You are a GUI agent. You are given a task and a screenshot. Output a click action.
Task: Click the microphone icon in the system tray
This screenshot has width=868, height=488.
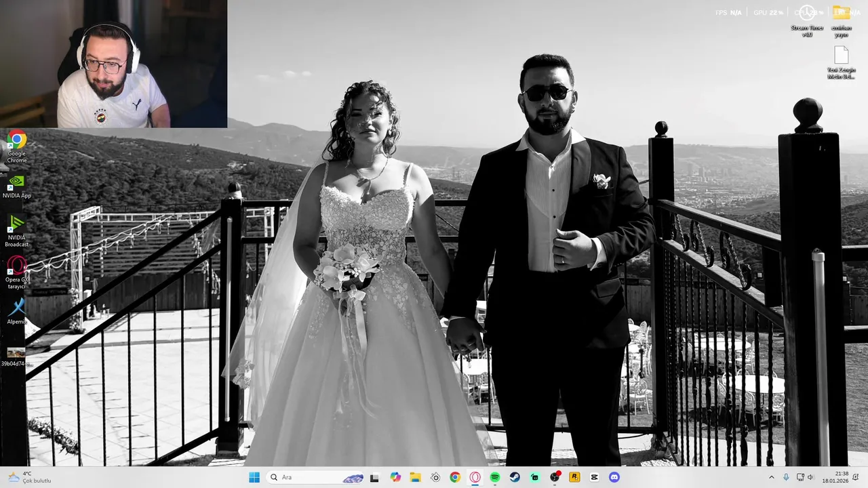click(x=786, y=477)
